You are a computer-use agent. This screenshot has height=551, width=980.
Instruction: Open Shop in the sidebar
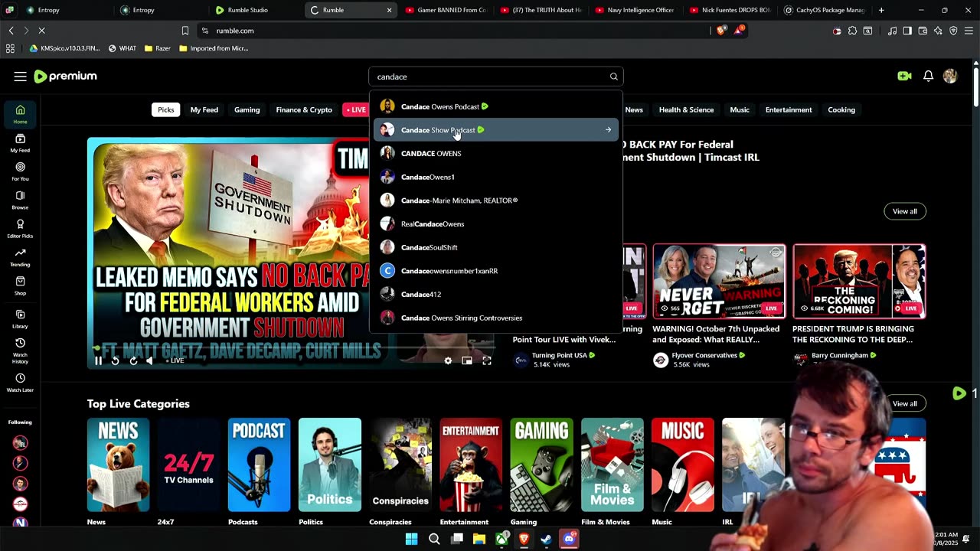[20, 285]
